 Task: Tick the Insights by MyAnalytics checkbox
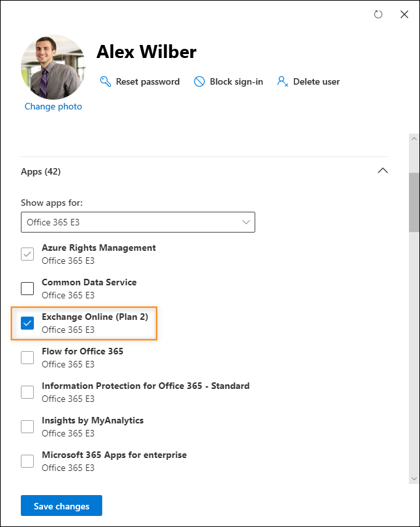pyautogui.click(x=27, y=427)
